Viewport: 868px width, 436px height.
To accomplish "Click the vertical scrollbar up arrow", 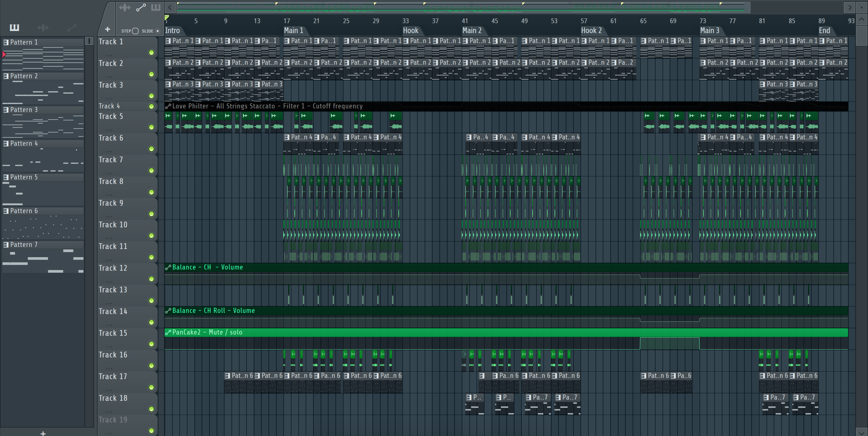I will pyautogui.click(x=862, y=19).
